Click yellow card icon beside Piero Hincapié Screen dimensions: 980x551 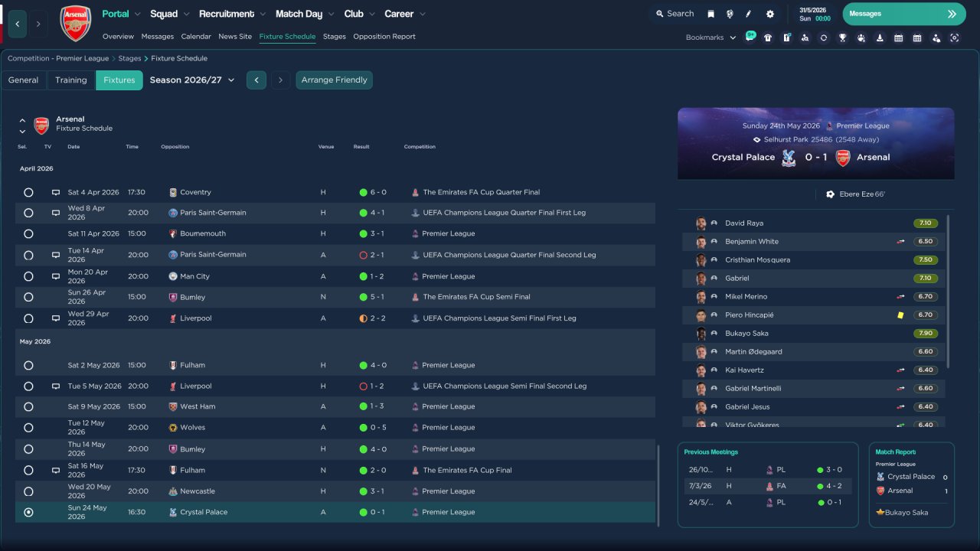click(900, 315)
